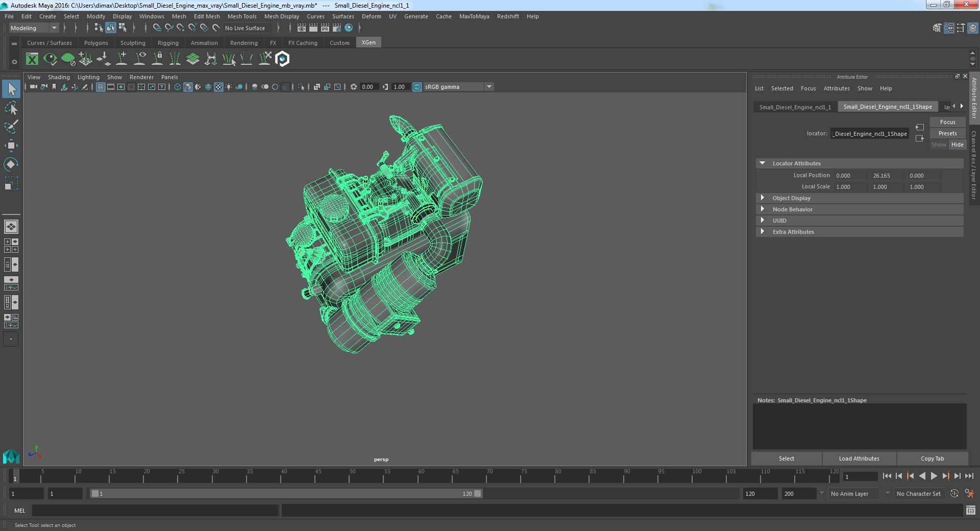Pick the Paint Selection tool
The height and width of the screenshot is (531, 980).
[11, 127]
